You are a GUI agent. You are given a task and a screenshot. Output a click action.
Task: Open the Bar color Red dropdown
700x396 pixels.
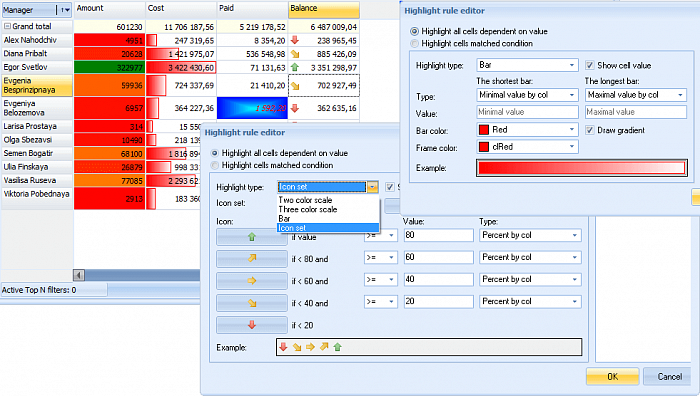click(528, 130)
